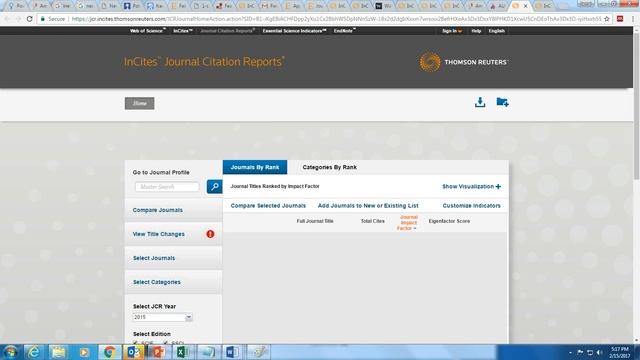Viewport: 640px width, 360px height.
Task: Click the red alert icon next to View Title Changes
Action: 210,234
